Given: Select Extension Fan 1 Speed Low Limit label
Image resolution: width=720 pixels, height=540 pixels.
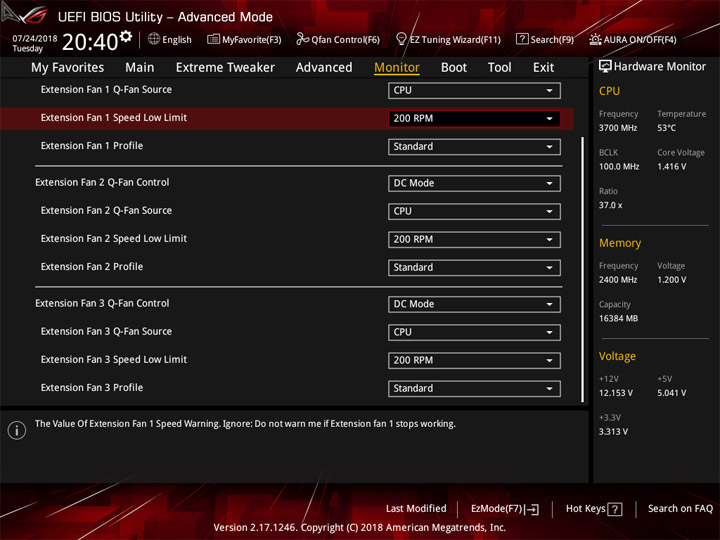Looking at the screenshot, I should point(114,118).
